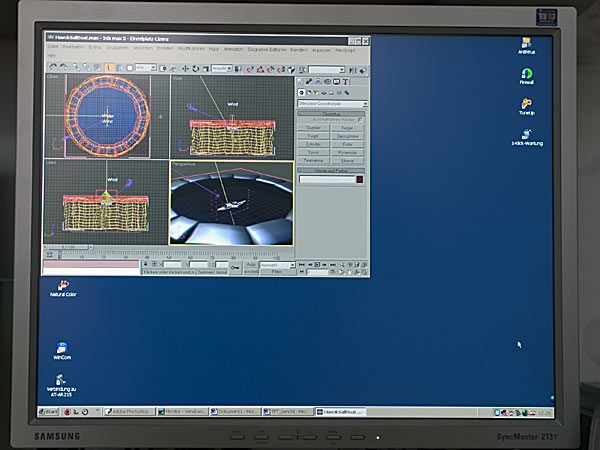Image resolution: width=600 pixels, height=450 pixels.
Task: Select the Helpers category icon
Action: tap(331, 93)
